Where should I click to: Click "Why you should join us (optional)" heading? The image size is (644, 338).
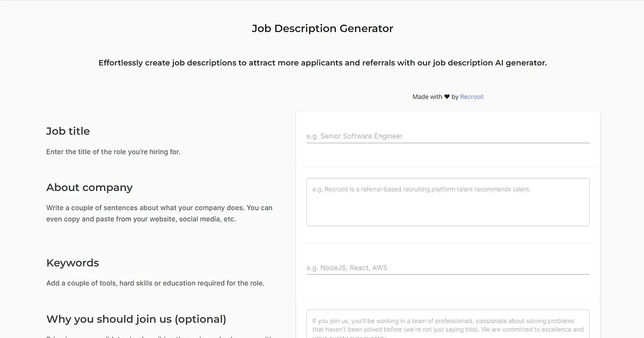(136, 319)
